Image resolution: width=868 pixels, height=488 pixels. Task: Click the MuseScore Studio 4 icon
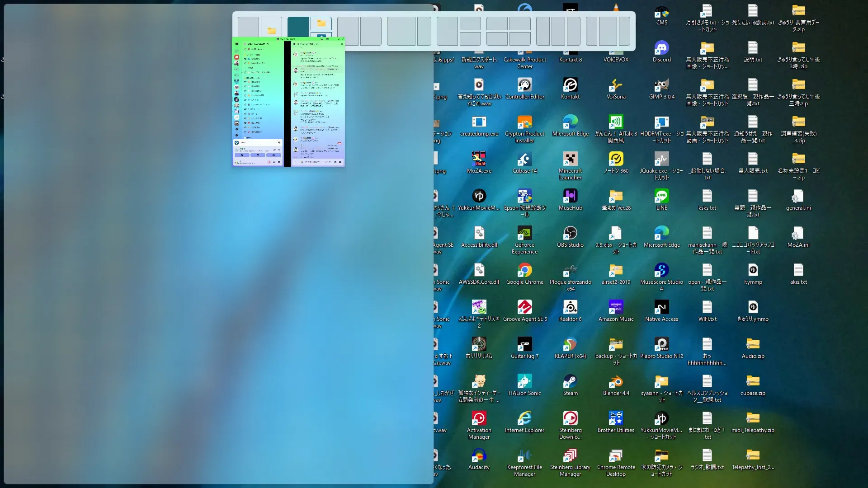pyautogui.click(x=661, y=271)
